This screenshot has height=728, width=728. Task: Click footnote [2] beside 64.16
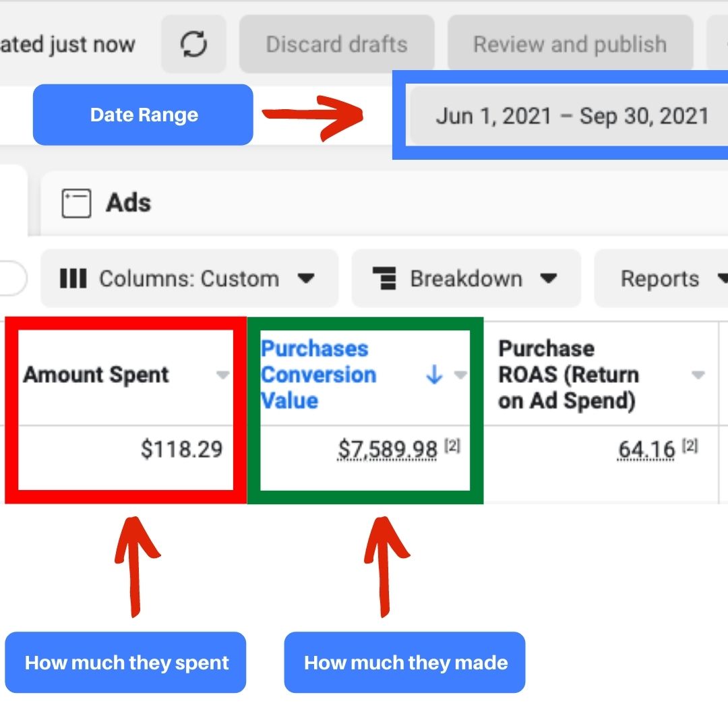(x=690, y=446)
